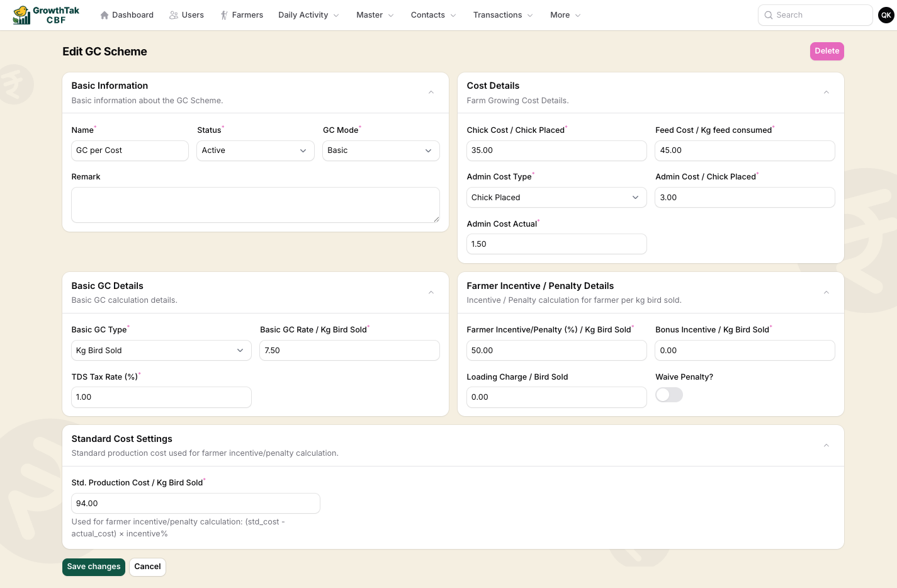Collapse the Standard Cost Settings section

[x=826, y=446]
